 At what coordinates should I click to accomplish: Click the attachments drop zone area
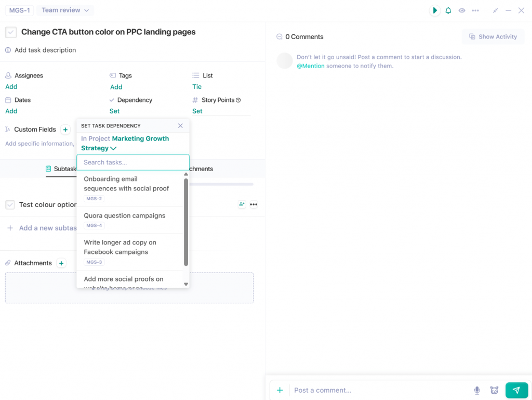[129, 288]
